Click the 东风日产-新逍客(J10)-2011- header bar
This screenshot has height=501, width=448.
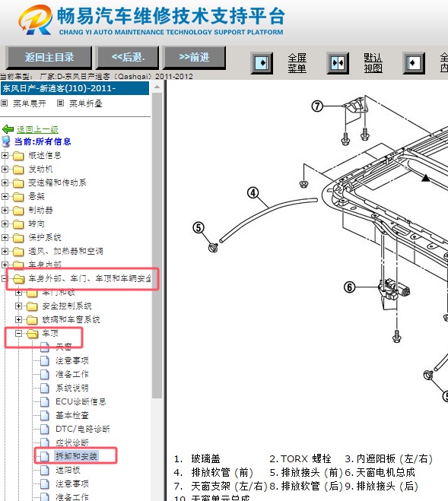75,88
